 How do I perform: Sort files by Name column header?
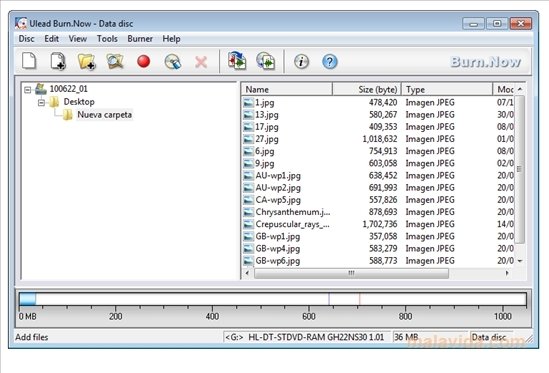click(x=287, y=89)
